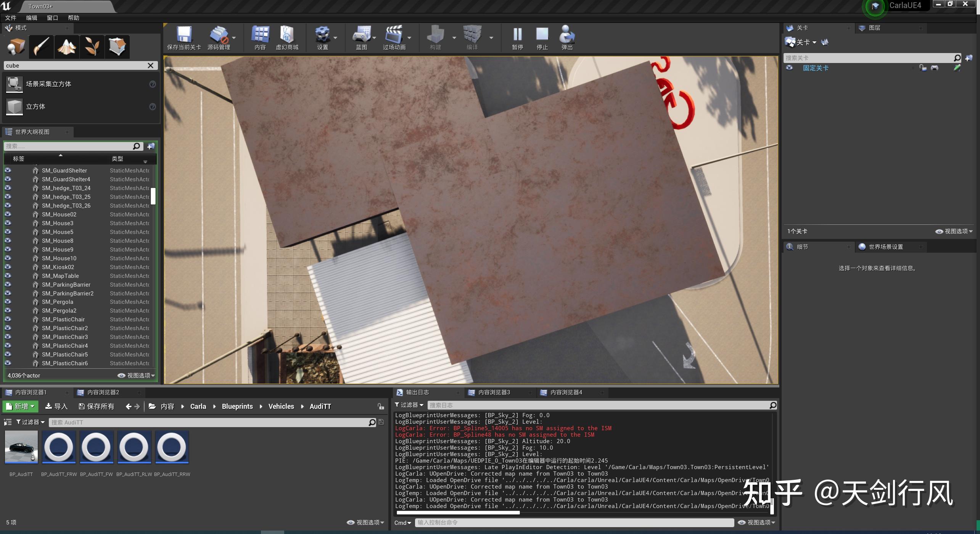The image size is (980, 534).
Task: Select the Paint mode brush icon
Action: [x=41, y=47]
